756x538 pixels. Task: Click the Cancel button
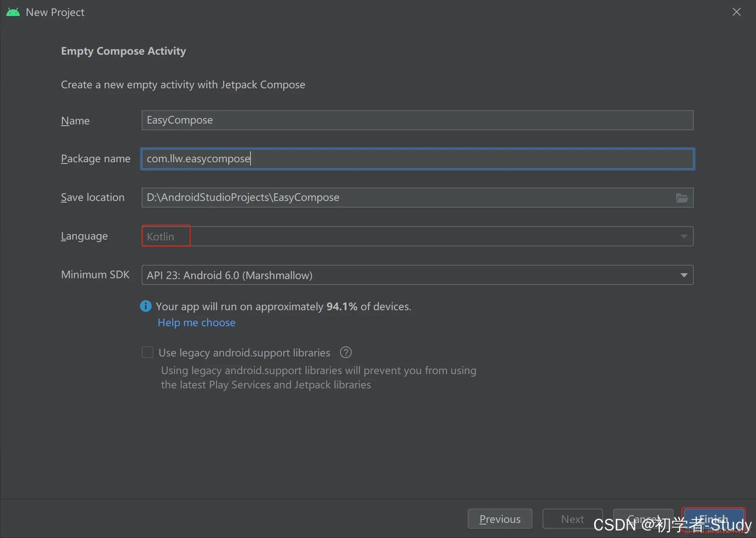coord(643,519)
